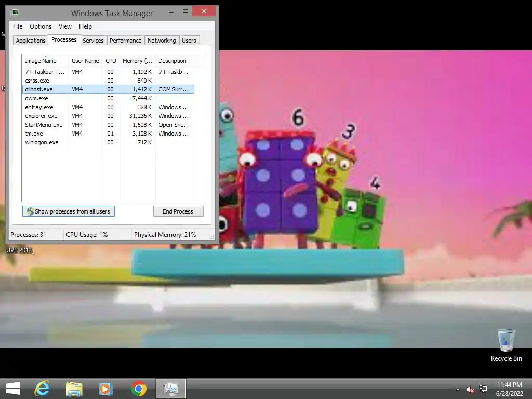Screen dimensions: 532x399
Task: Select the Processes tab
Action: [64, 39]
